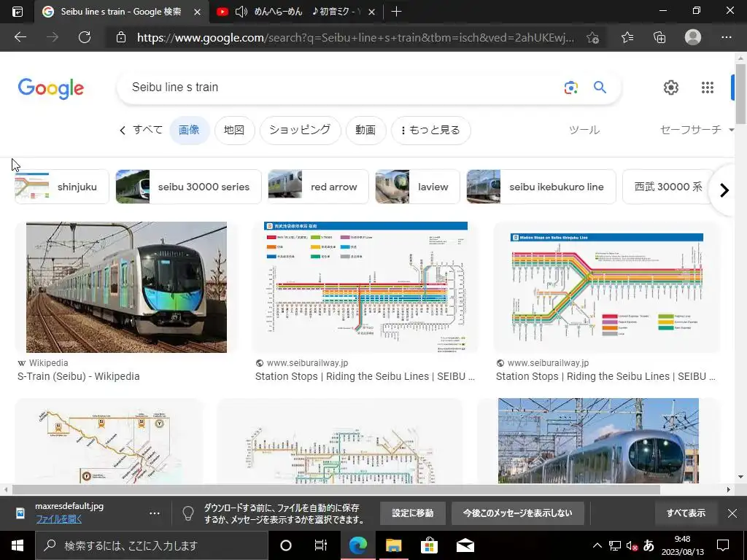
Task: Open more options for maxresdefault.jpg
Action: pyautogui.click(x=155, y=513)
